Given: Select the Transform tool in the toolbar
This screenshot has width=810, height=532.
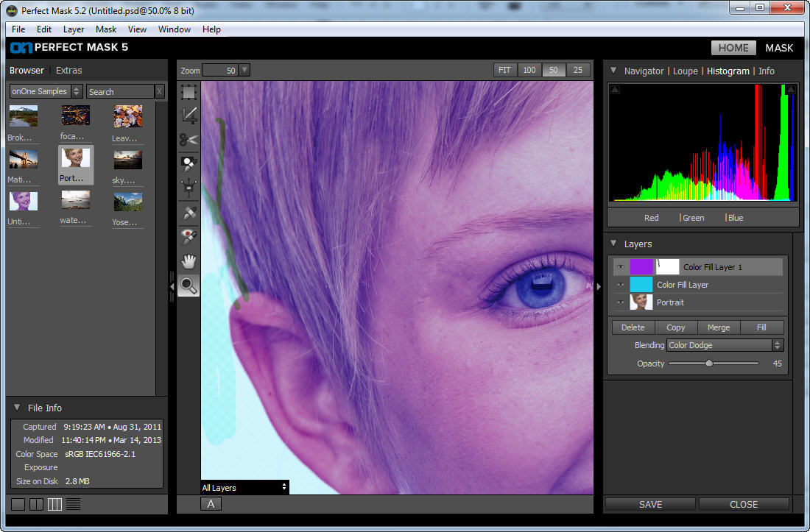Looking at the screenshot, I should coord(189,93).
